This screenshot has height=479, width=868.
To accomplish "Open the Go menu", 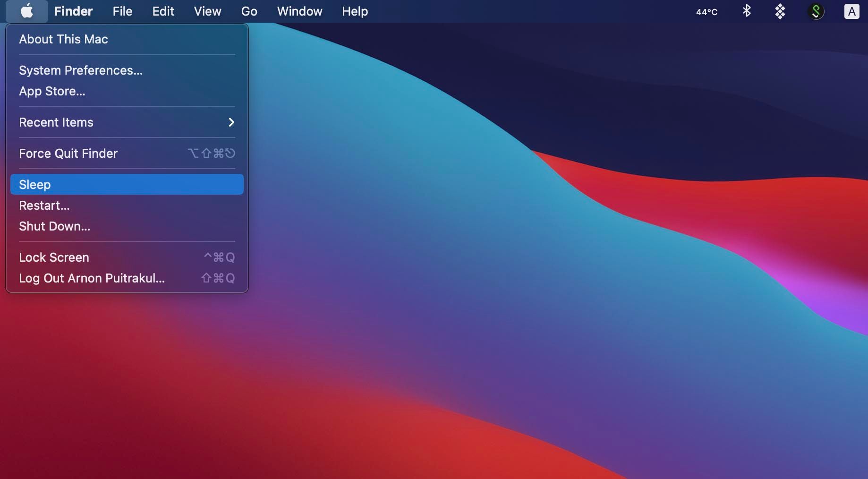I will [x=249, y=11].
